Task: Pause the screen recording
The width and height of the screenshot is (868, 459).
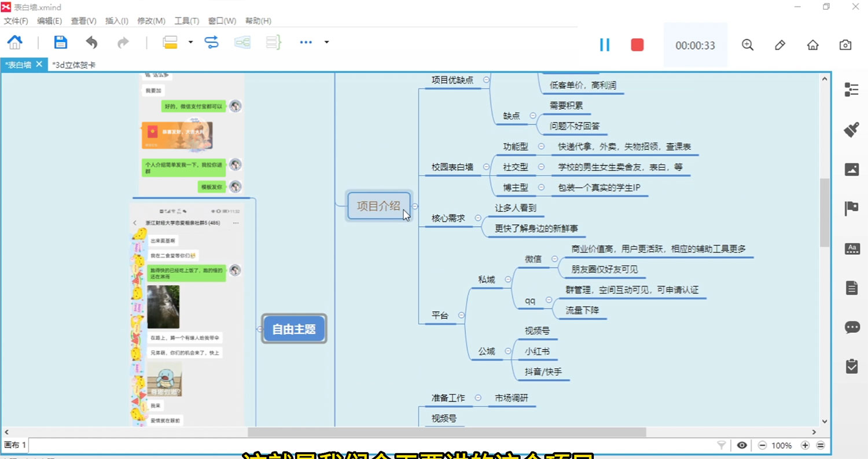Action: point(605,44)
